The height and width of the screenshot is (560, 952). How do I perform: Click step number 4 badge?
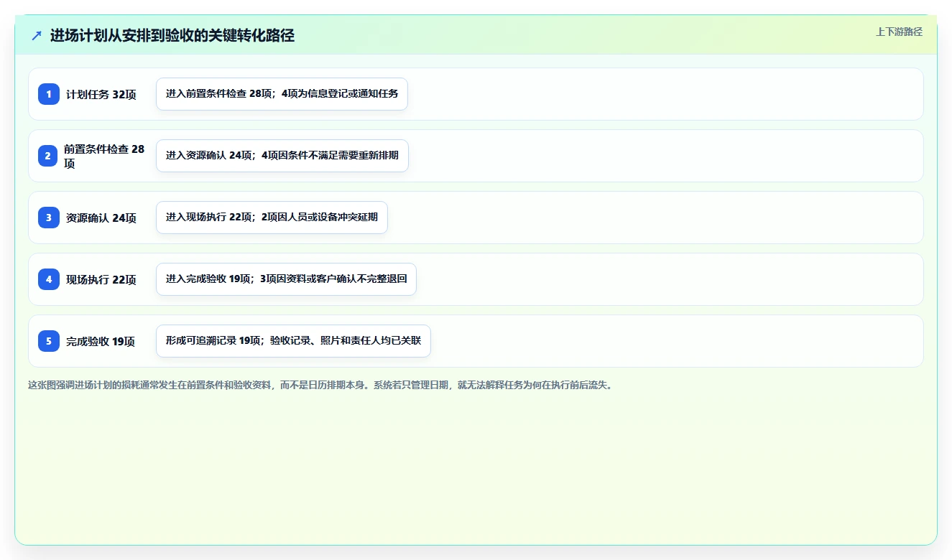(49, 279)
